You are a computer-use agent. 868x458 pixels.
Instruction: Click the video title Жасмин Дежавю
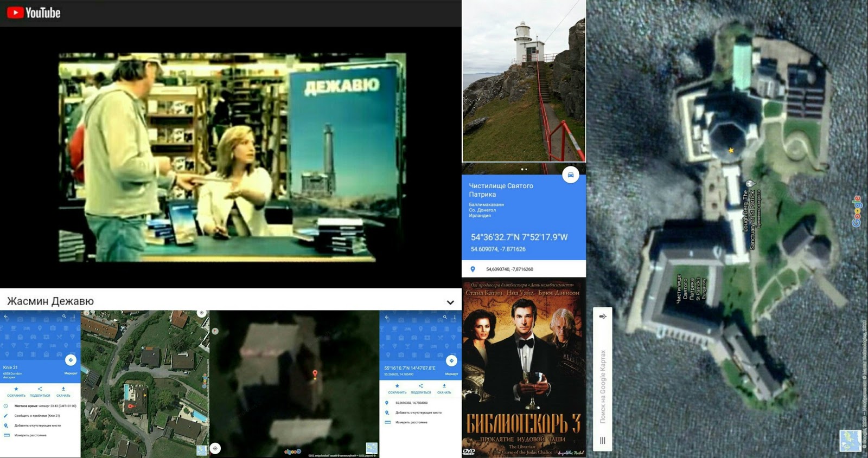[x=50, y=301]
